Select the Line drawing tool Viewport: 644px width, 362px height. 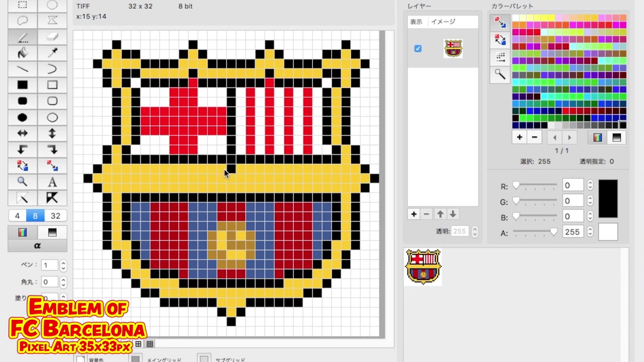[22, 69]
